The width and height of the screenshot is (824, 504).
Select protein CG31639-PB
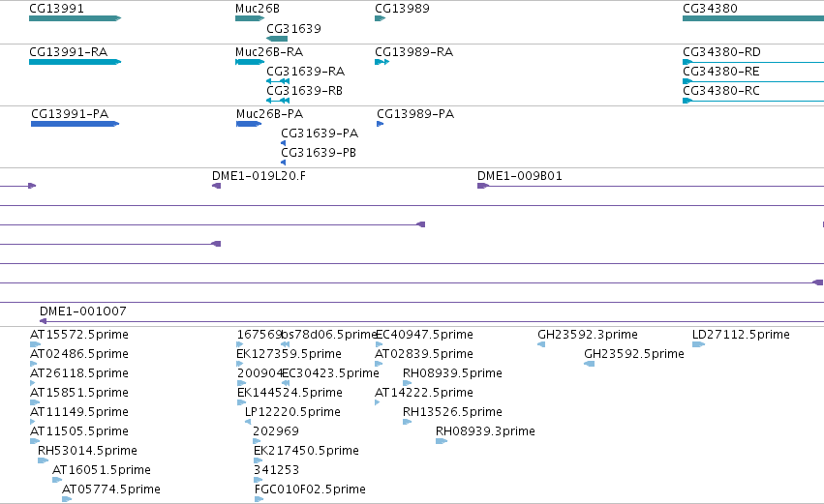[284, 163]
